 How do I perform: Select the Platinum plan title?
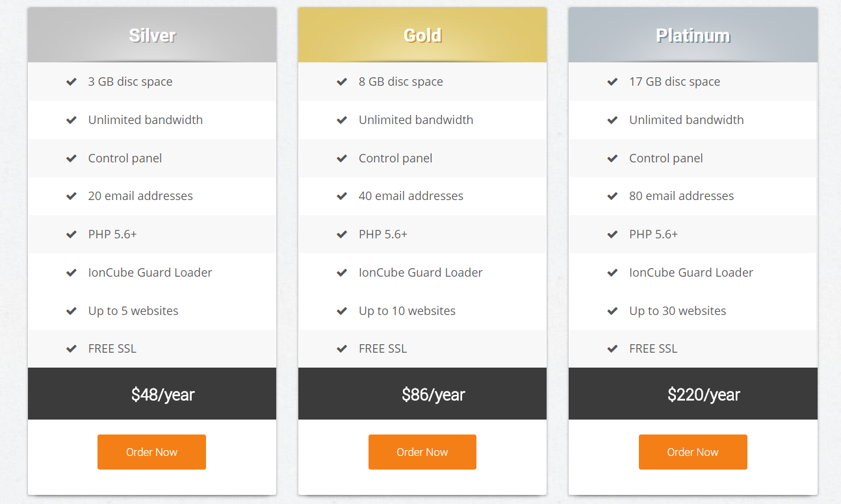tap(693, 35)
